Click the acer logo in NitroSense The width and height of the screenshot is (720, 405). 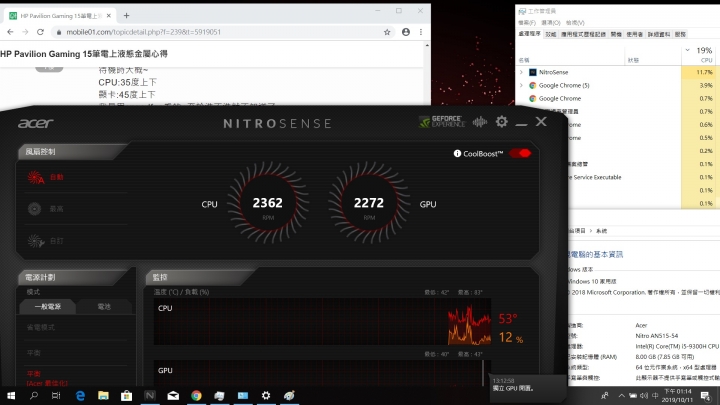tap(36, 123)
